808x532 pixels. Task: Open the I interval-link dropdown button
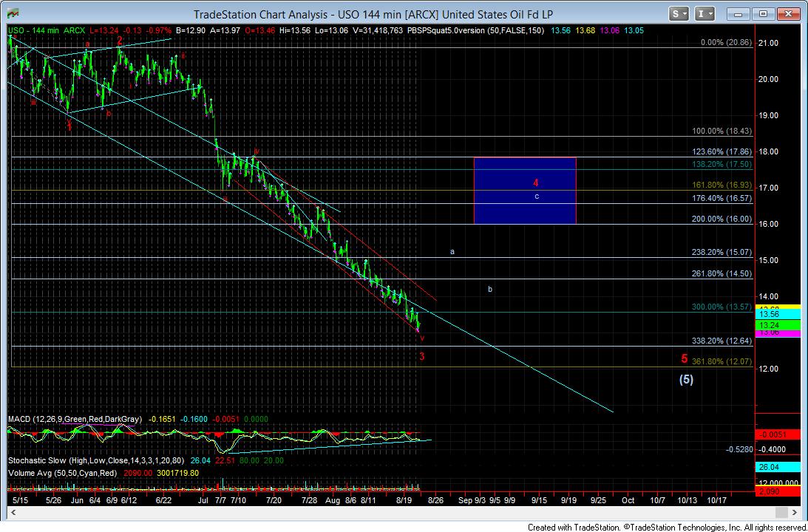point(705,14)
